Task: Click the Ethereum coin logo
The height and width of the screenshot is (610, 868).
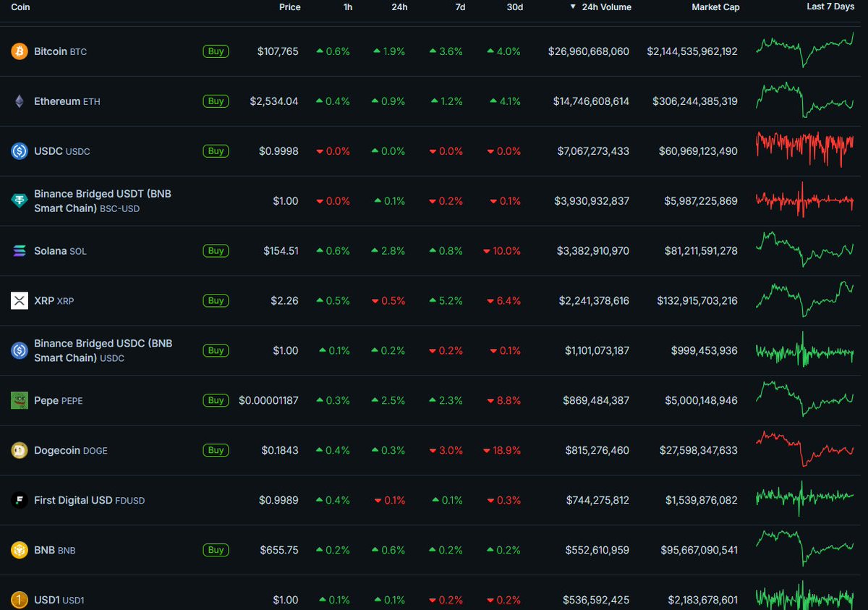Action: coord(20,101)
